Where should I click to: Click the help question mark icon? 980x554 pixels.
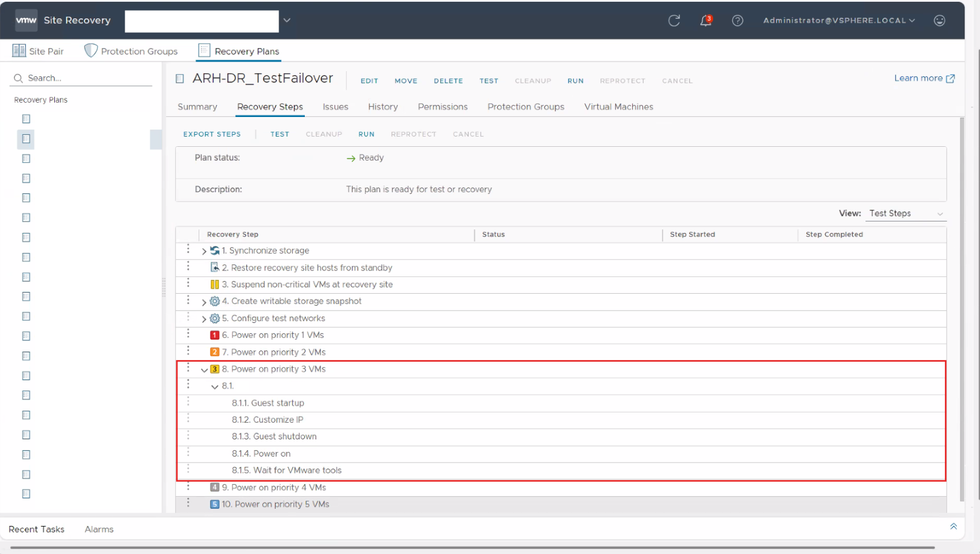(x=737, y=21)
